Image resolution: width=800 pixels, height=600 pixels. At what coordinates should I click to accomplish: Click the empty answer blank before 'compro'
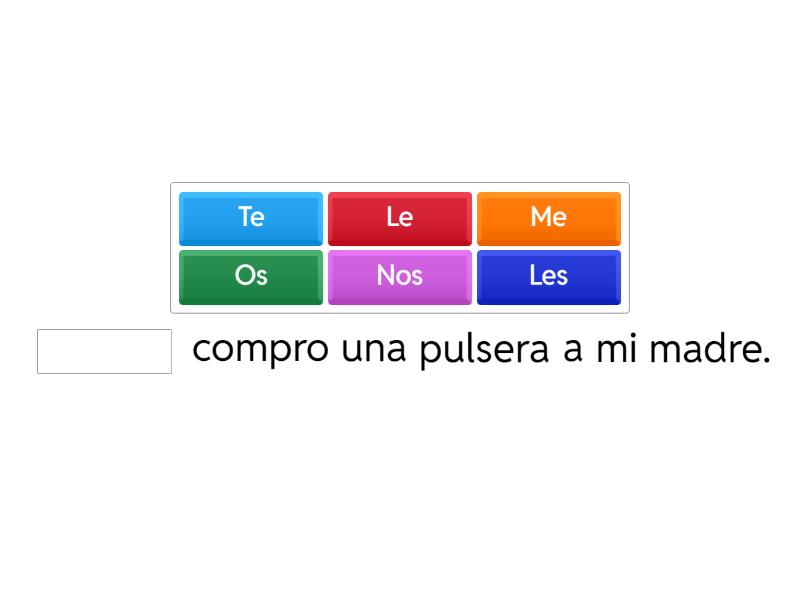point(104,352)
